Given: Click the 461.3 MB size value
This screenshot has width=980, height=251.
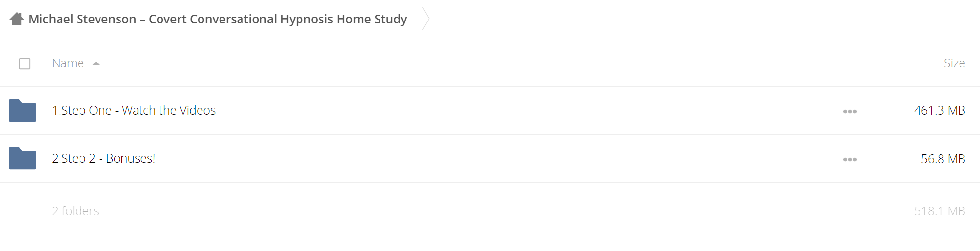Looking at the screenshot, I should pos(940,110).
